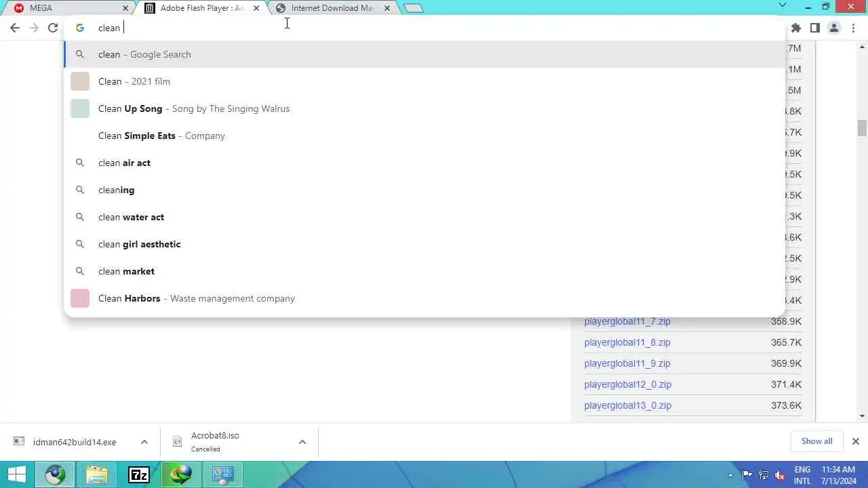Click the Google icon in the address bar
This screenshot has width=868, height=488.
click(x=80, y=28)
